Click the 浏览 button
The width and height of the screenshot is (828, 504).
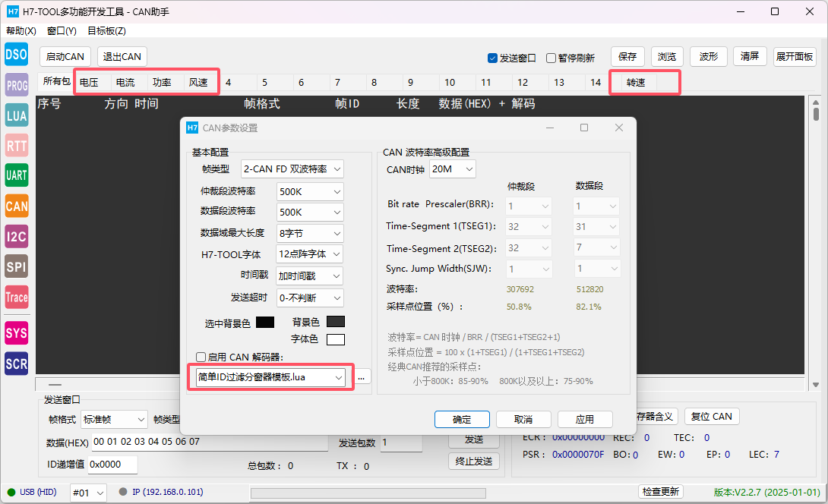[x=667, y=56]
